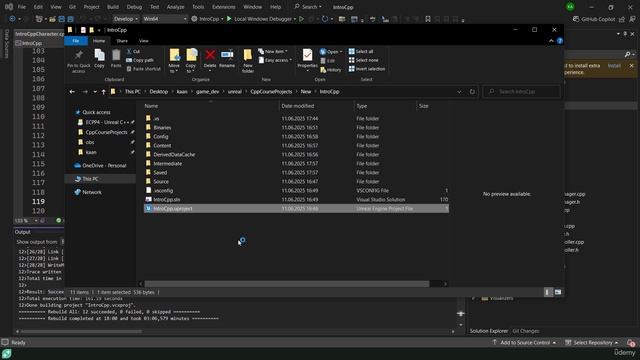This screenshot has height=360, width=640.
Task: Click the horizontal scrollbar in file list
Action: [287, 284]
